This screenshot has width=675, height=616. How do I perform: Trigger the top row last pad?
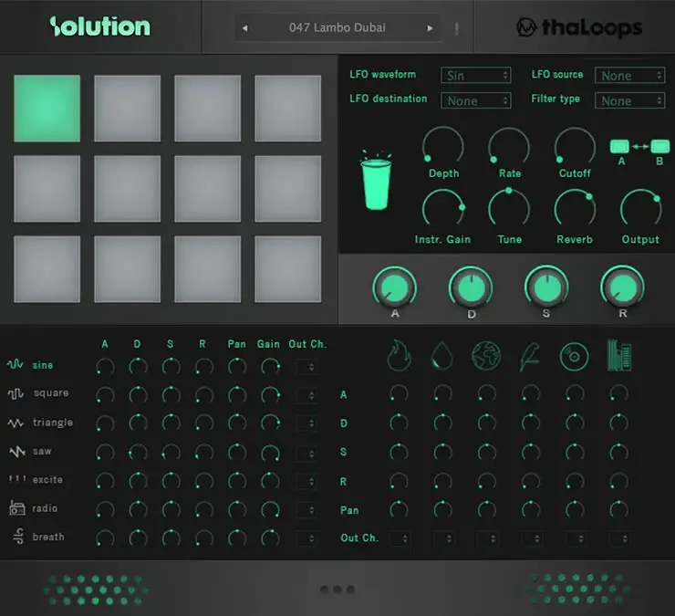pos(287,109)
